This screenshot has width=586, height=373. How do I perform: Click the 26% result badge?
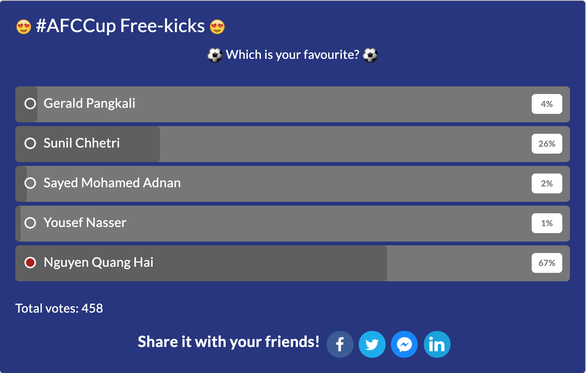coord(547,144)
